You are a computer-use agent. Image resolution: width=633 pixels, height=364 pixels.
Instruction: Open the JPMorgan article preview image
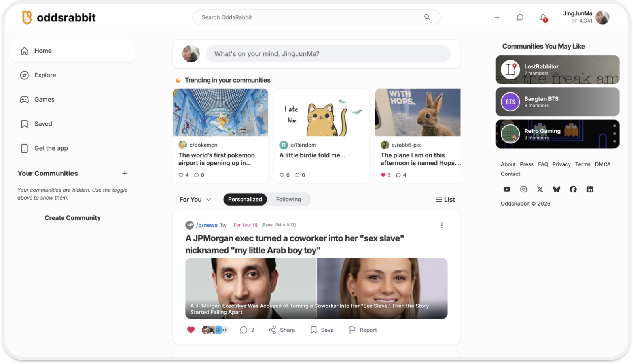point(316,288)
